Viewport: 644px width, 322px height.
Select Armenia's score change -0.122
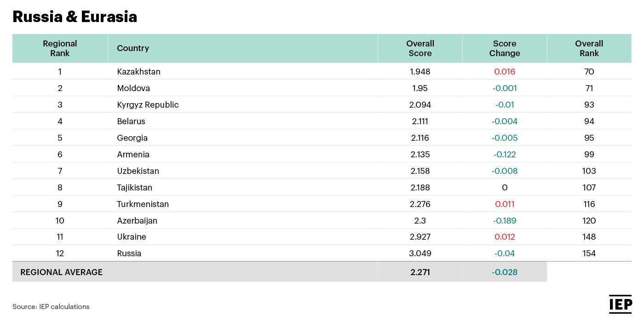[x=505, y=155]
